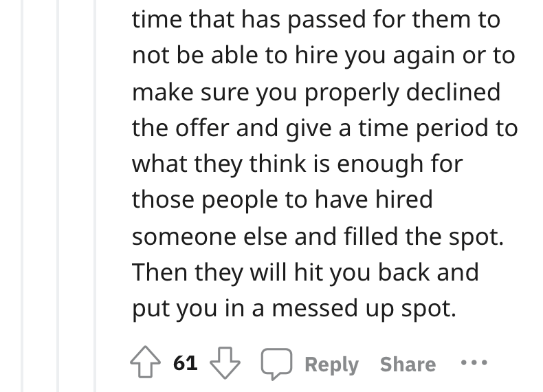Click the word 'properly' in the comment
Screen dimensions: 543x392
coord(351,94)
